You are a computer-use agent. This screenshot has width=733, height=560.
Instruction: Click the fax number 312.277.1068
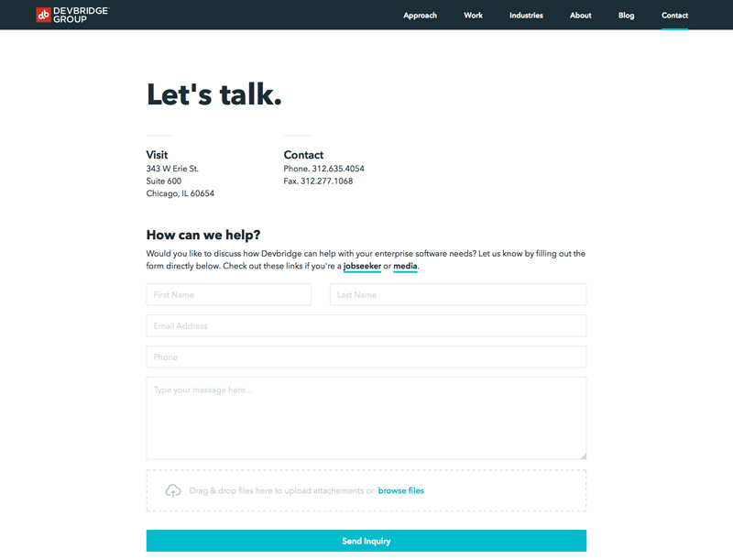(327, 181)
